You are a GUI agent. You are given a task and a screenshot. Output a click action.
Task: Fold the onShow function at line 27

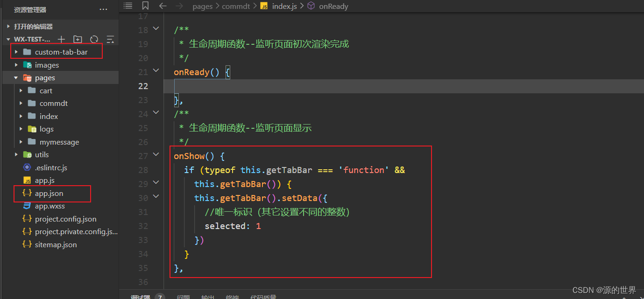pos(156,156)
